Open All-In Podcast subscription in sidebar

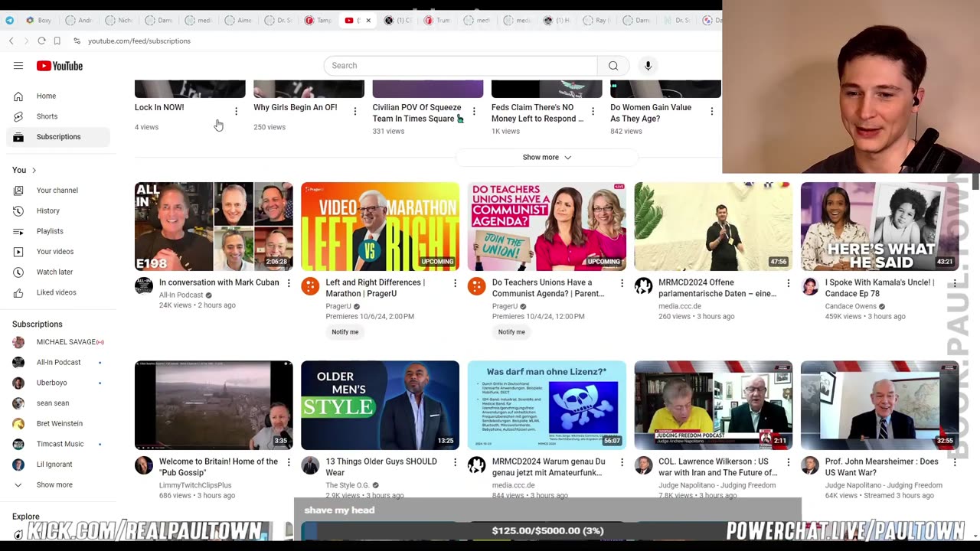58,362
